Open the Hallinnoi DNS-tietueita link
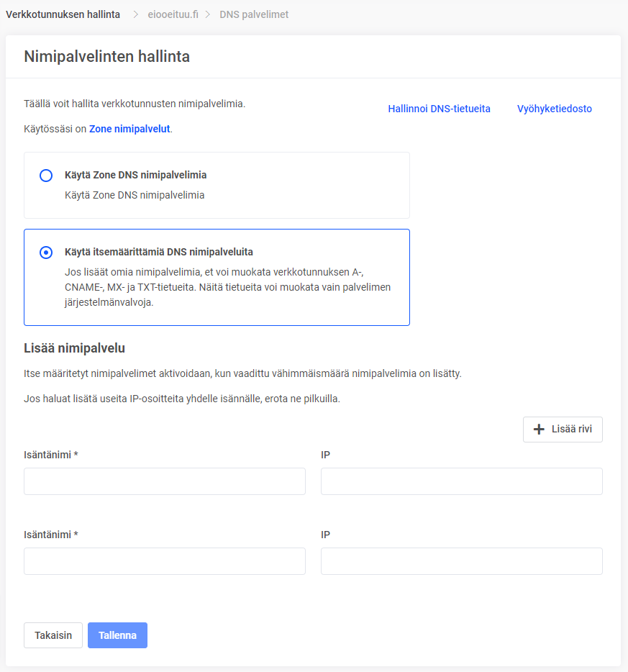 tap(439, 109)
